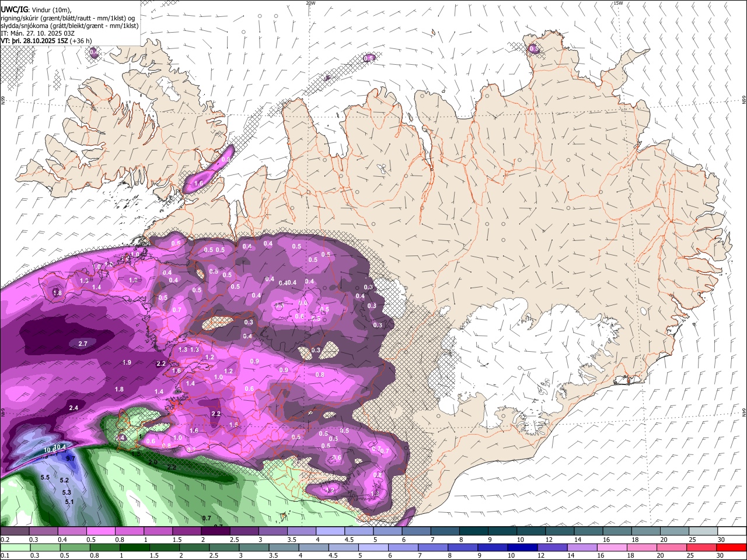Click the '5.5' rain value

click(45, 477)
